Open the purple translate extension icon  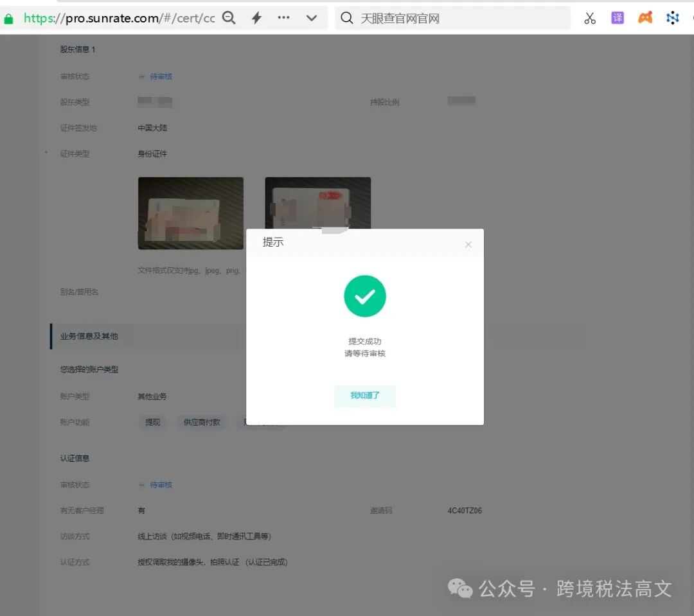(x=617, y=17)
